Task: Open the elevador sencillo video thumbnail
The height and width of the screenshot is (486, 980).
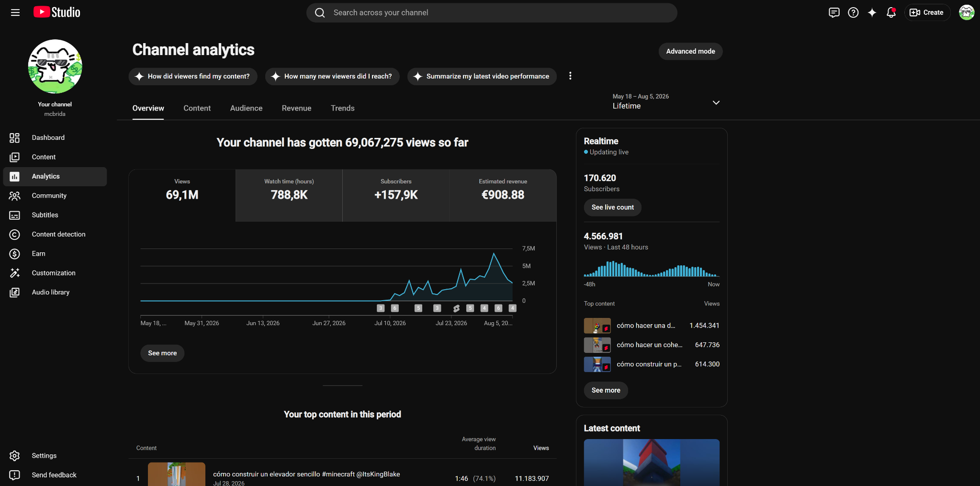Action: pos(177,475)
